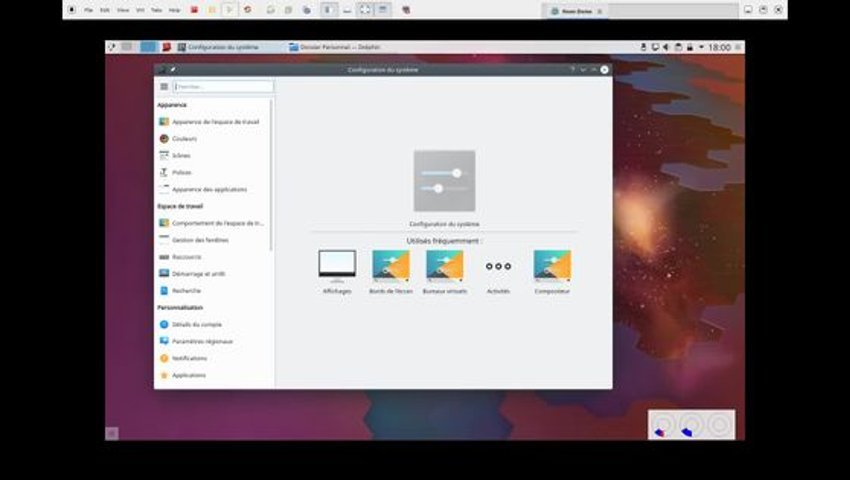This screenshot has width=850, height=480.
Task: Open the frequently used Activités module
Action: pyautogui.click(x=498, y=272)
